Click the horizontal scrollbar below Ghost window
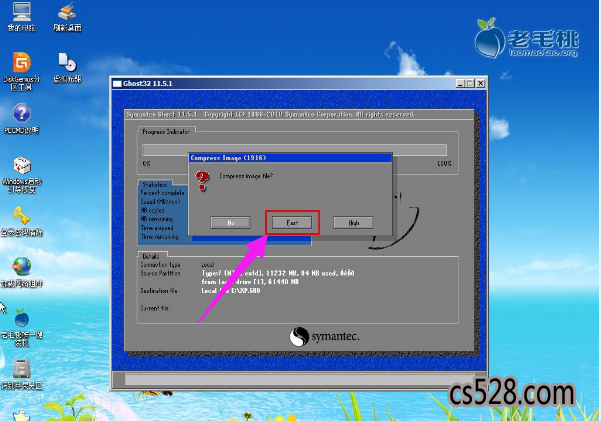This screenshot has height=421, width=601. pyautogui.click(x=298, y=378)
